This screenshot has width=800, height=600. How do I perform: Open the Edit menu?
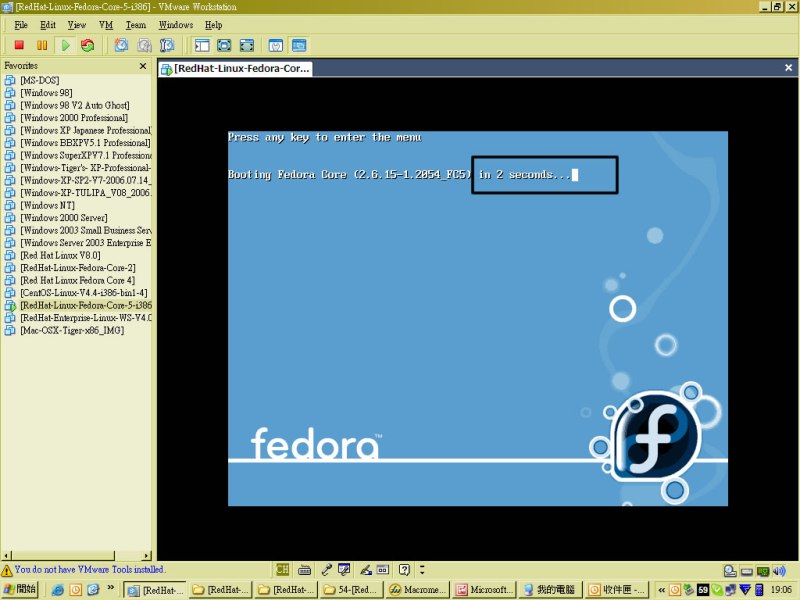click(x=48, y=25)
